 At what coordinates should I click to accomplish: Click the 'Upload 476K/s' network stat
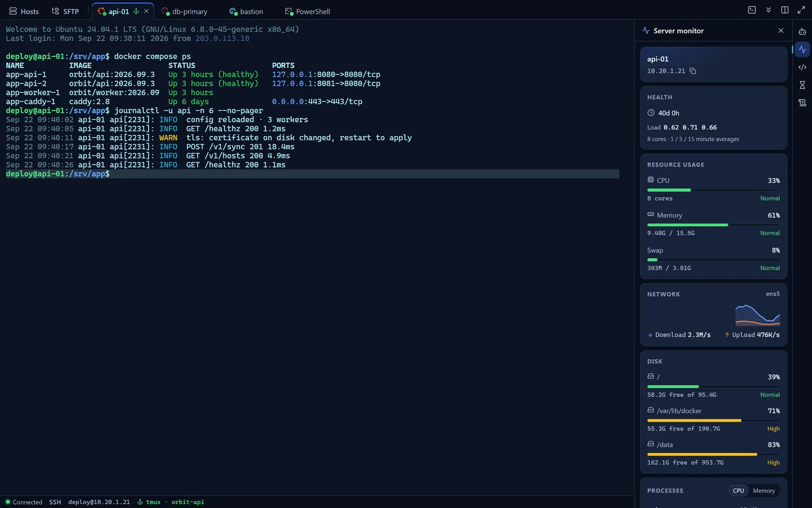752,335
